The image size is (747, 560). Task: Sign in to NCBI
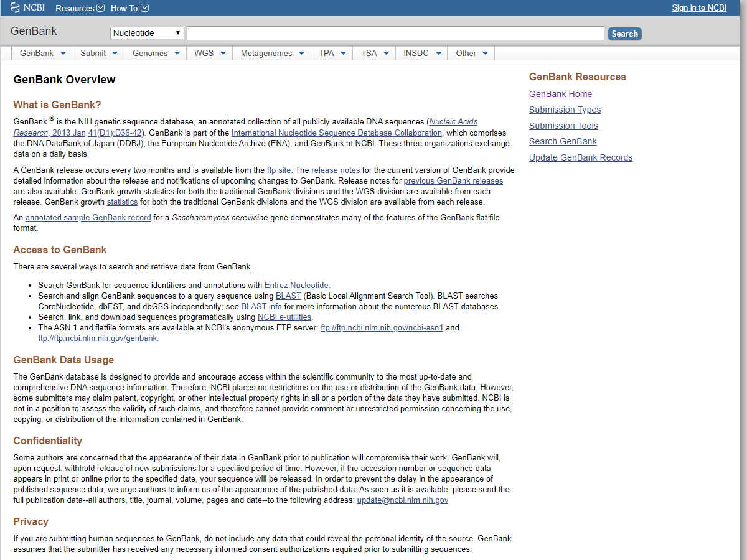click(x=698, y=8)
